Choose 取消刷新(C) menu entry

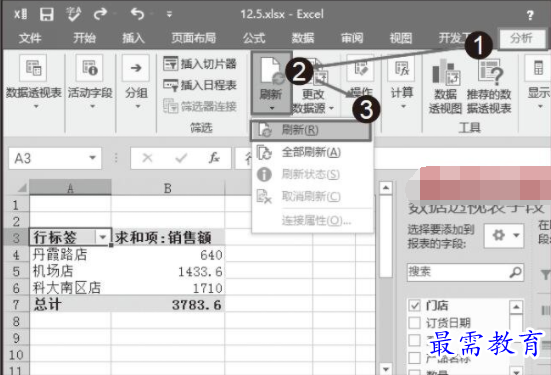pos(312,196)
